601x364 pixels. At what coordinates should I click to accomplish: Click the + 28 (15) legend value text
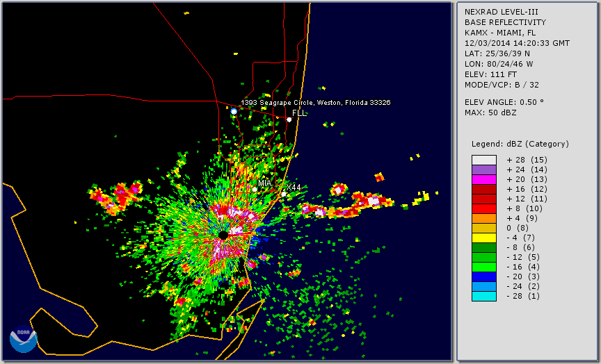click(527, 160)
